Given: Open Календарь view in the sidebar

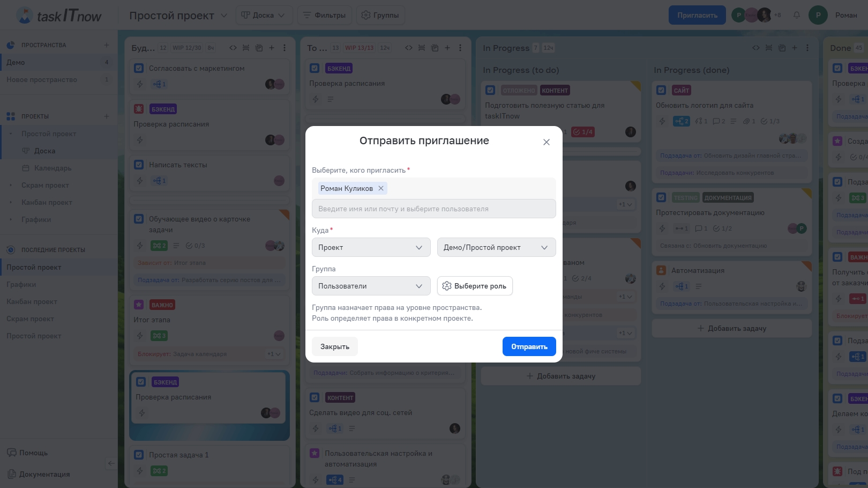Looking at the screenshot, I should click(53, 168).
